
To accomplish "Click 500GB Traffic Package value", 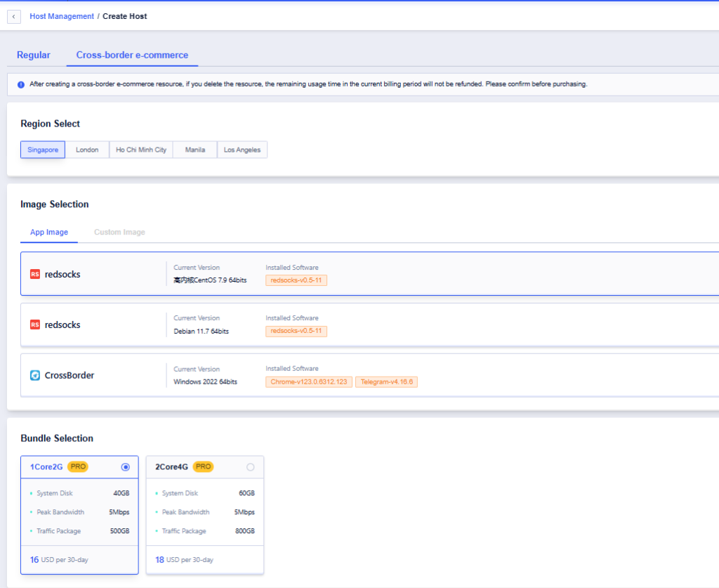I will (119, 530).
